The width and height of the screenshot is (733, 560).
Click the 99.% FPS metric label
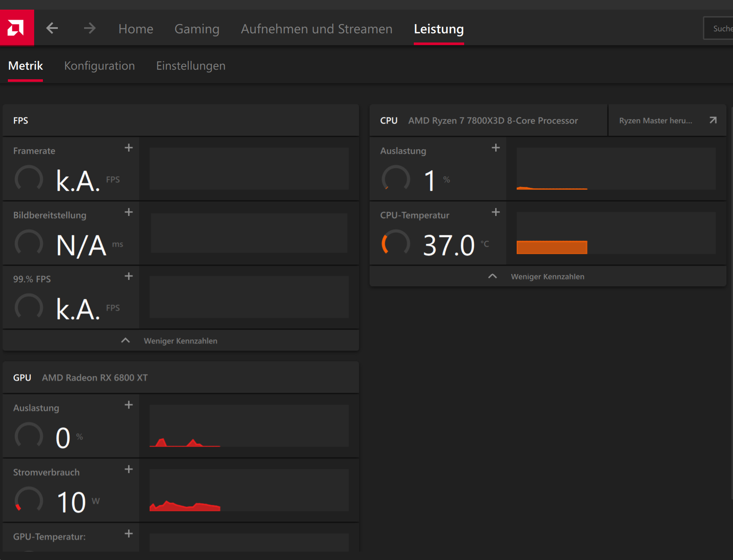[x=32, y=279]
